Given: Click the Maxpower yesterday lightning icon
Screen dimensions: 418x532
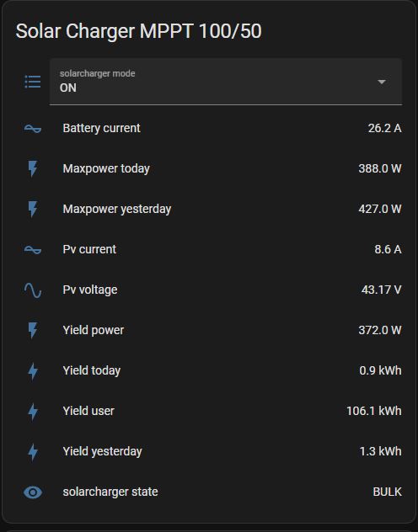Looking at the screenshot, I should pyautogui.click(x=33, y=209).
